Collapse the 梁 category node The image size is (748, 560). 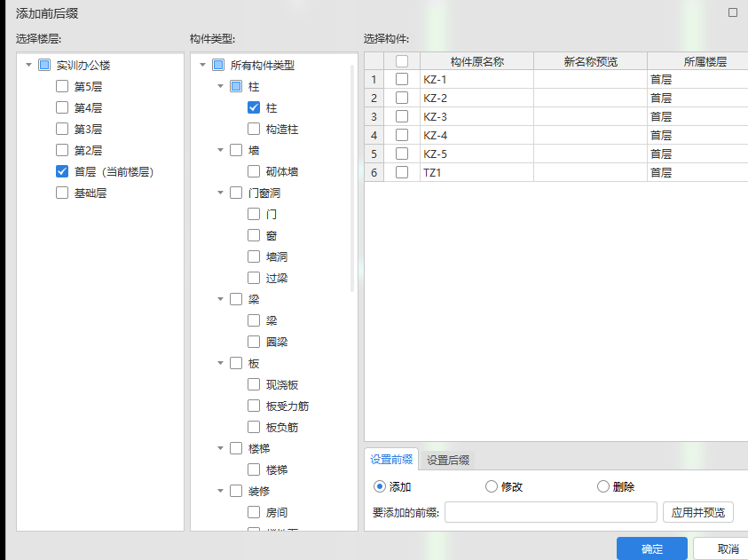click(x=220, y=299)
